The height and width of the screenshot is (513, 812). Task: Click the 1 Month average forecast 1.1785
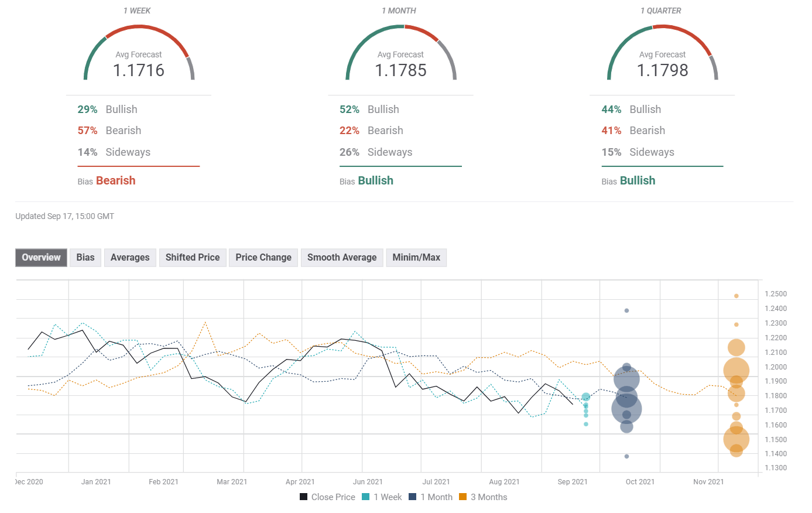(x=400, y=70)
